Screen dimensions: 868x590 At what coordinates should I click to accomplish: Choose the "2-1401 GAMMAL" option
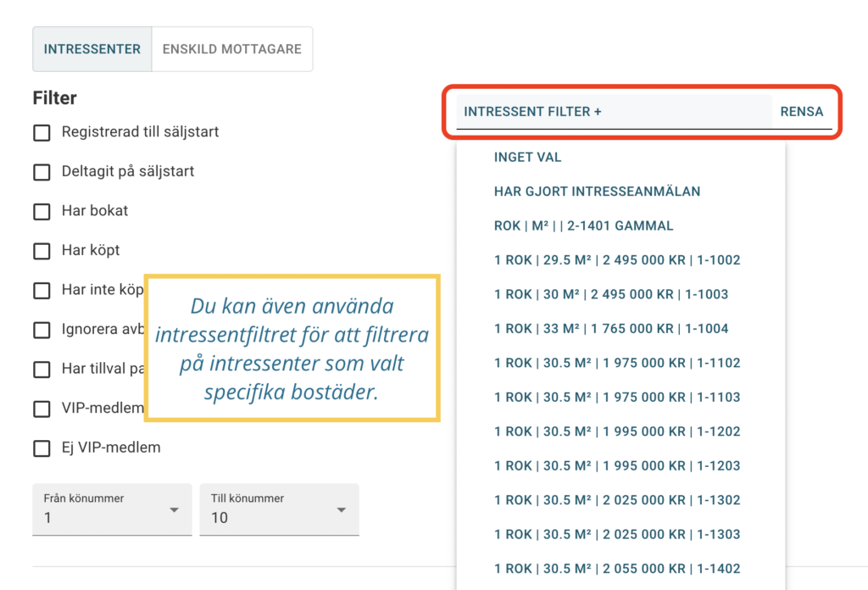tap(584, 225)
